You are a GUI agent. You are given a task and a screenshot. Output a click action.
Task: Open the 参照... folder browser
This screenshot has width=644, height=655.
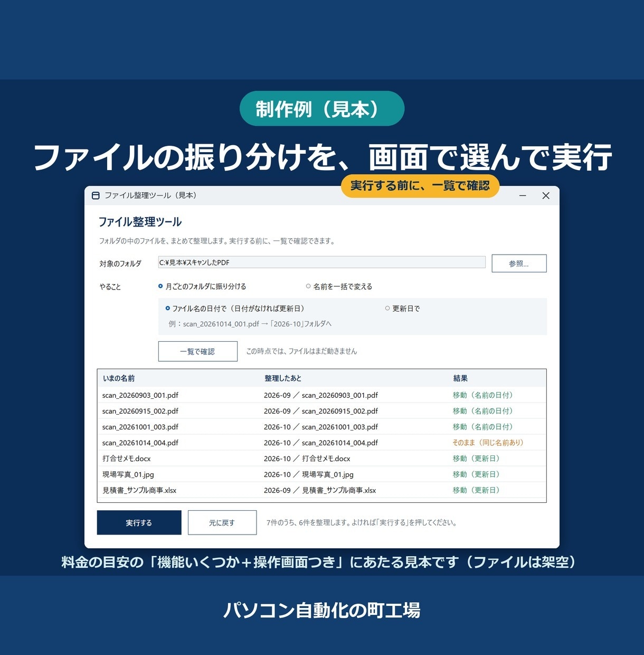519,264
